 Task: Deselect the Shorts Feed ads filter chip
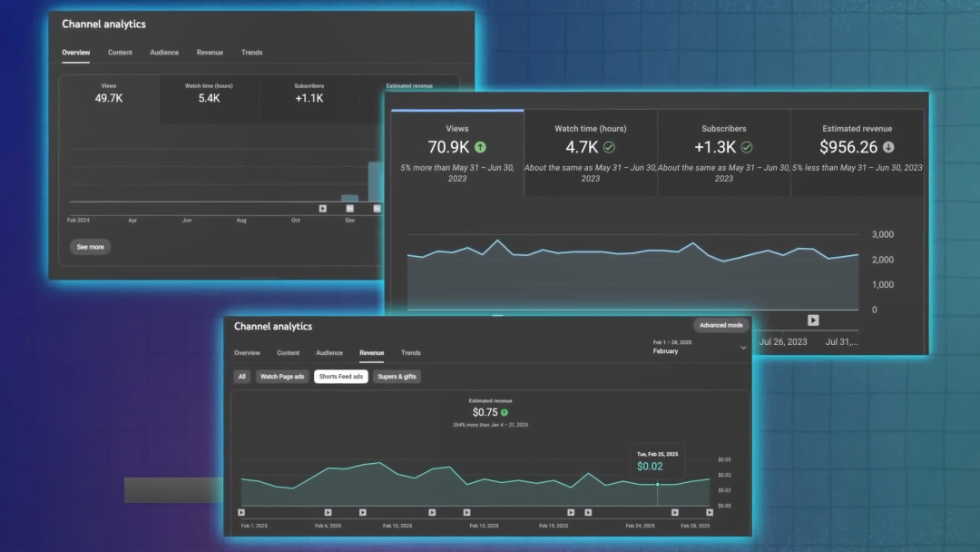pos(340,377)
